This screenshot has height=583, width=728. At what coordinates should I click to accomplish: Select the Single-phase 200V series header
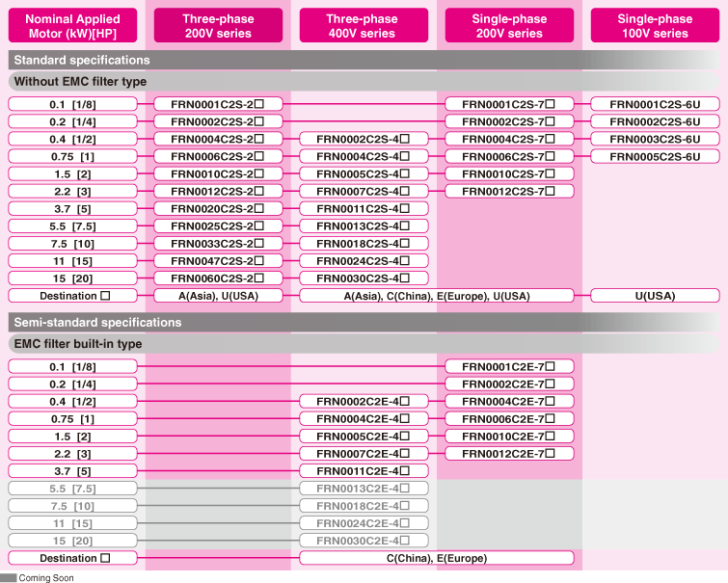[x=509, y=25]
